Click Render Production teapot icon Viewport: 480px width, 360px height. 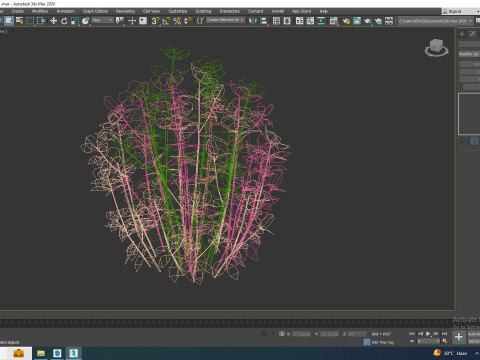pyautogui.click(x=368, y=21)
